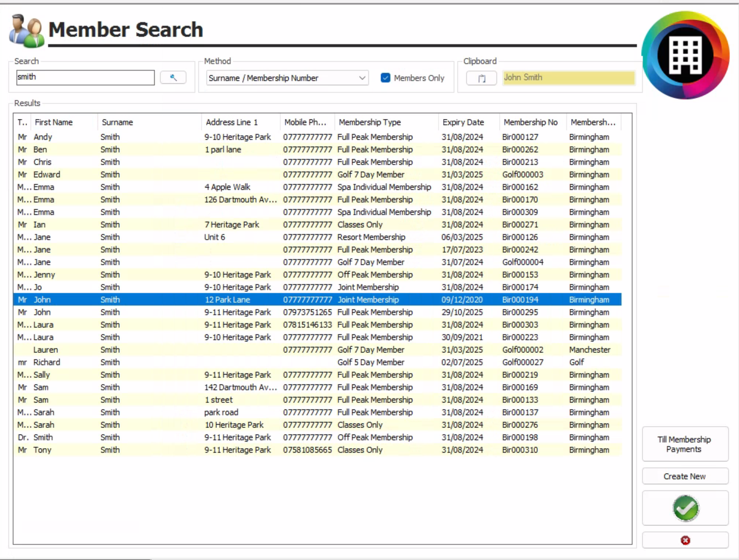Viewport: 739px width, 560px height.
Task: Sort by the First Name column header
Action: [64, 122]
